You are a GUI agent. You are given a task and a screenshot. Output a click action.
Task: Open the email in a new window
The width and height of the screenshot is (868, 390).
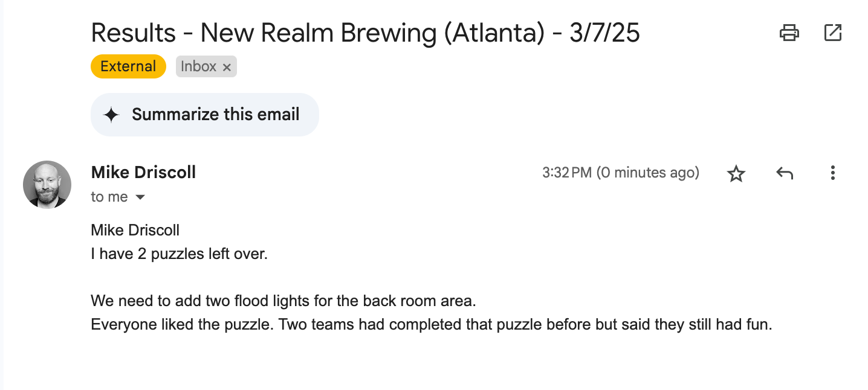pos(833,33)
